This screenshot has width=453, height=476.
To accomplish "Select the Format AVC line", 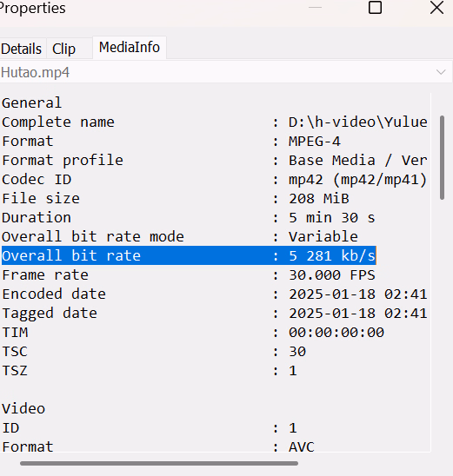I will tap(158, 446).
